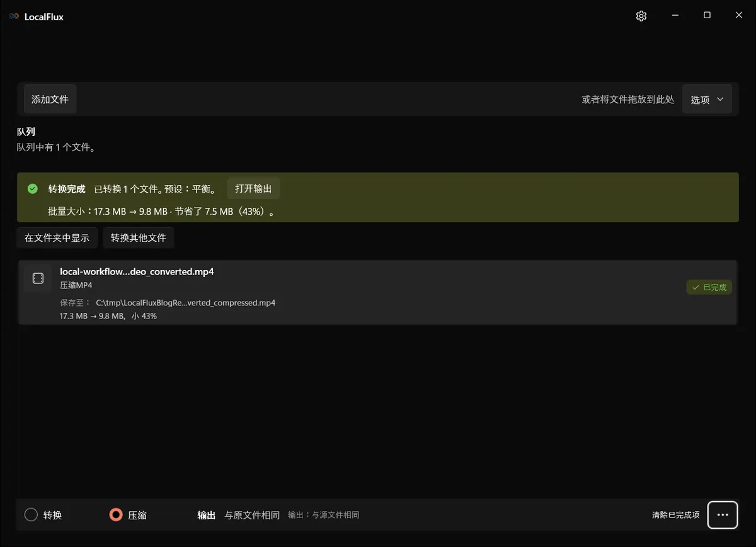Click the 输出 label
This screenshot has width=756, height=547.
click(x=207, y=515)
